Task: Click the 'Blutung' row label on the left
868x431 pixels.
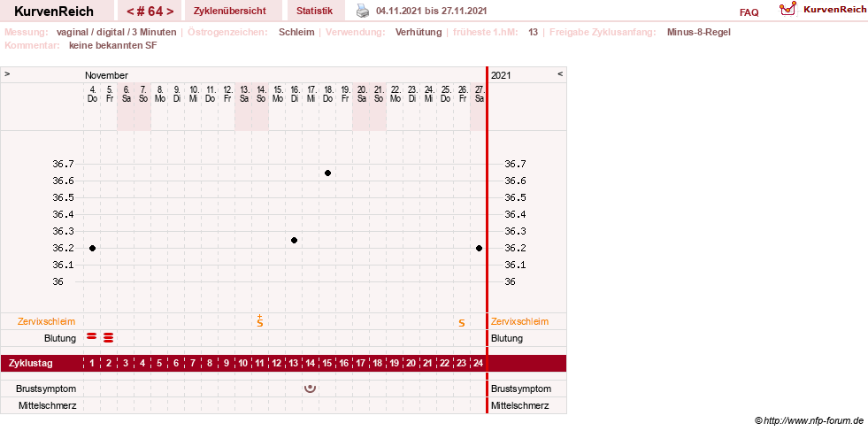Action: click(x=60, y=338)
